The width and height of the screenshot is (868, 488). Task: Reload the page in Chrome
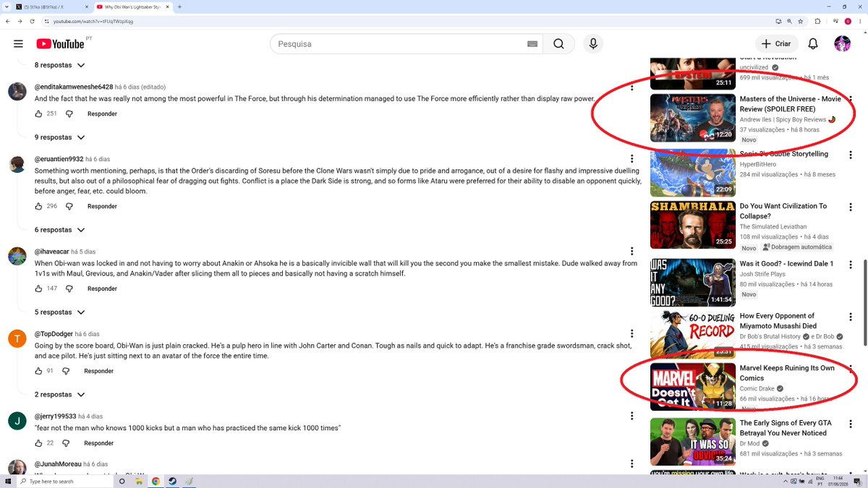pos(31,21)
